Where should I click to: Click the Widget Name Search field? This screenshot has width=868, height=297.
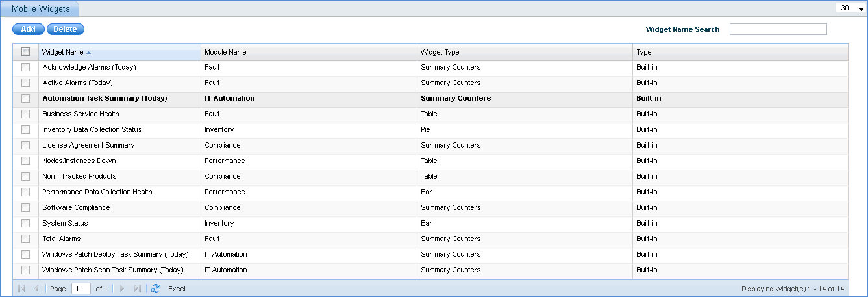[778, 29]
